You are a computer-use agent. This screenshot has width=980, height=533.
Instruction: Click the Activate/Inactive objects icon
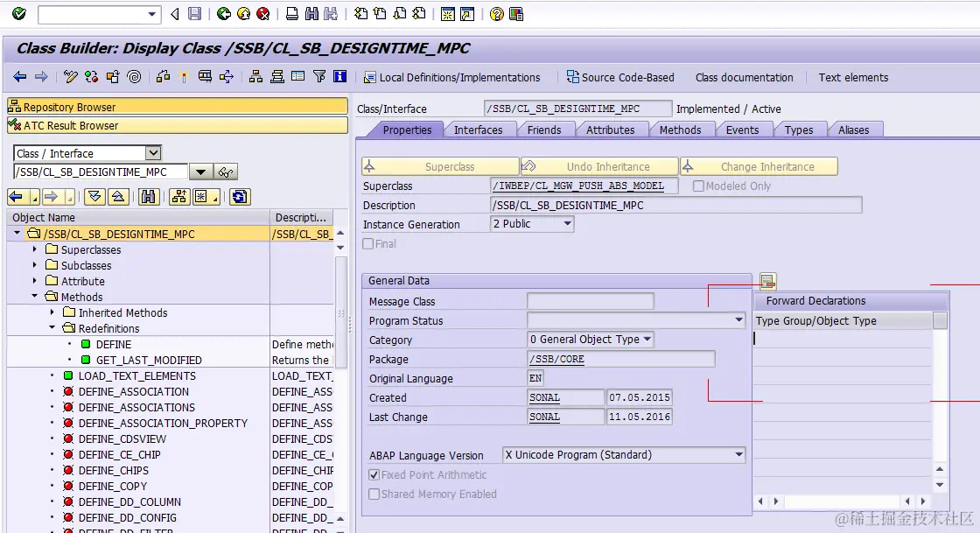tap(91, 77)
